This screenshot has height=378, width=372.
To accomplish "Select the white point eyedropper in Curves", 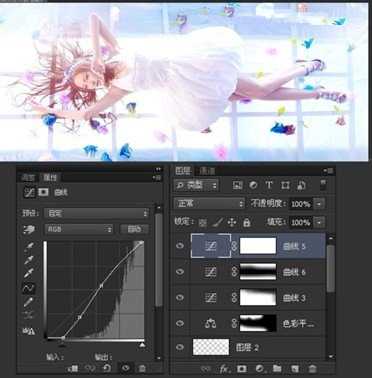I will click(29, 273).
